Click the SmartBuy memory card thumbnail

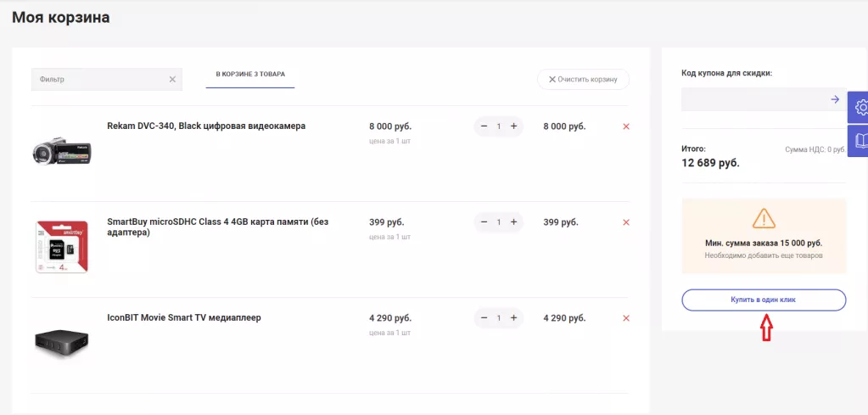62,246
